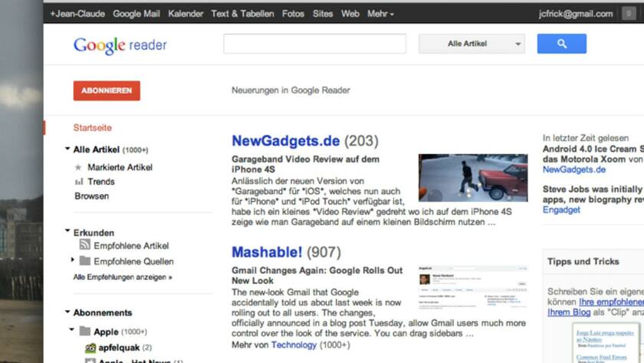Screen dimensions: 644x363
Task: Click the notification counter box beside email
Action: pyautogui.click(x=629, y=14)
